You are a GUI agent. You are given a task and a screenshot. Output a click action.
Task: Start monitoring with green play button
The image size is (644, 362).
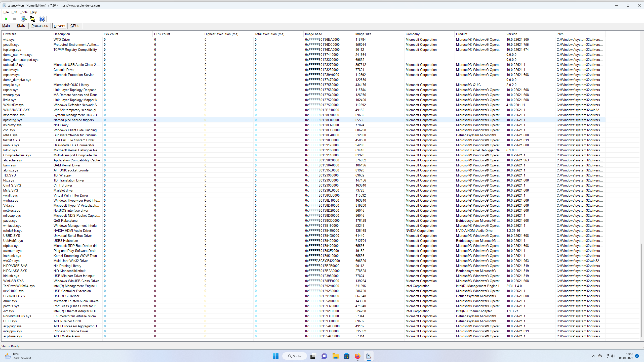7,19
